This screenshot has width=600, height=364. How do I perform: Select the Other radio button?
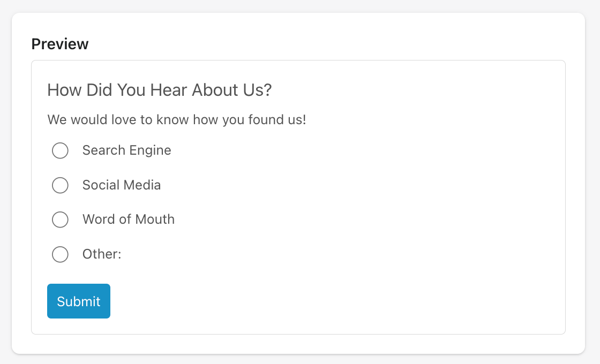point(60,254)
